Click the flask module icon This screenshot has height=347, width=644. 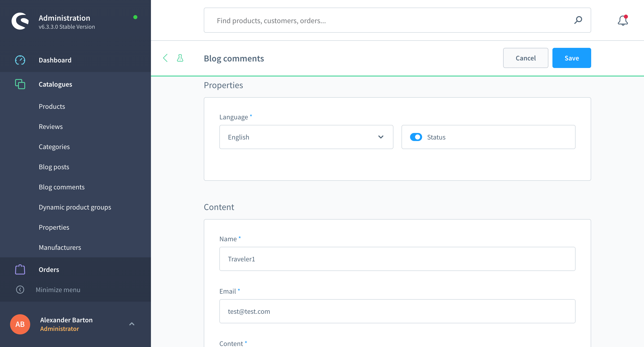[180, 58]
